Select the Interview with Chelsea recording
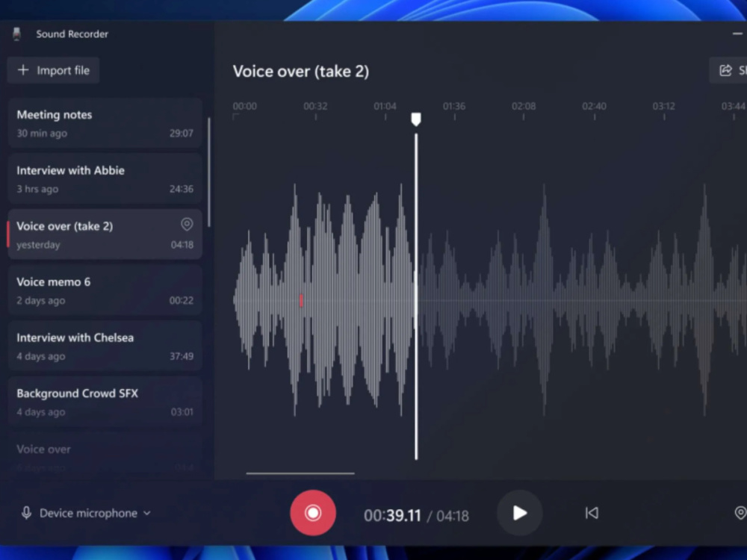The image size is (747, 560). (x=105, y=346)
